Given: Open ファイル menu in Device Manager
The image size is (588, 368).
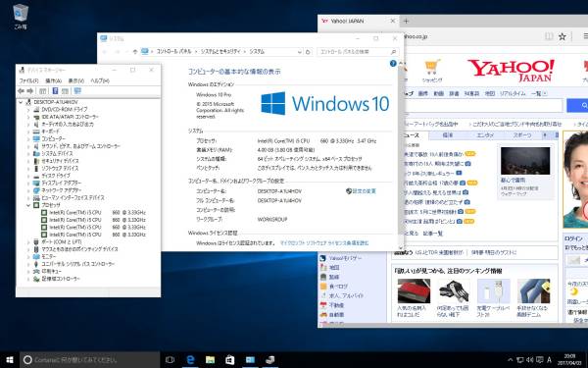Looking at the screenshot, I should (28, 80).
